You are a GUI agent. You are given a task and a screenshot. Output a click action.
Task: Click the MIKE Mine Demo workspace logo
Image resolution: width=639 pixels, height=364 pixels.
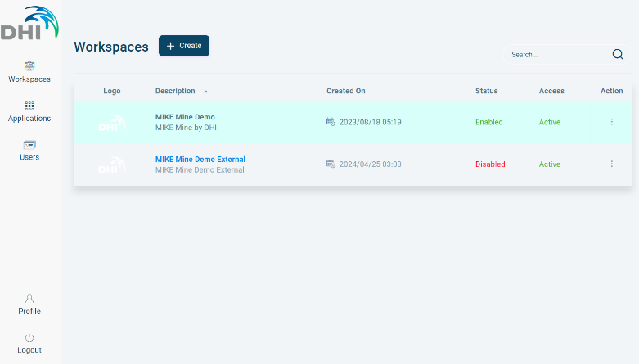(112, 123)
